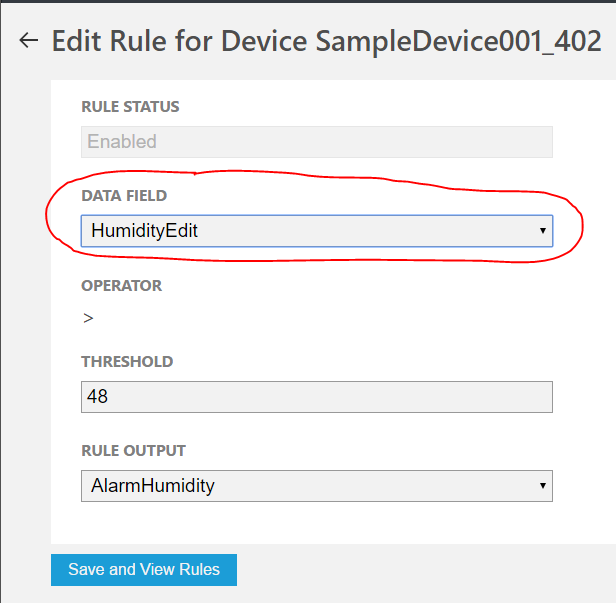Click the word Enabled under Rule Status
This screenshot has height=603, width=616.
tap(122, 142)
